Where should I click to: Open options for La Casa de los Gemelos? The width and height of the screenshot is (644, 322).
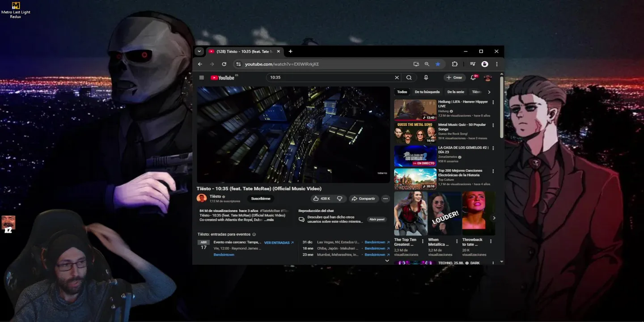tap(493, 148)
